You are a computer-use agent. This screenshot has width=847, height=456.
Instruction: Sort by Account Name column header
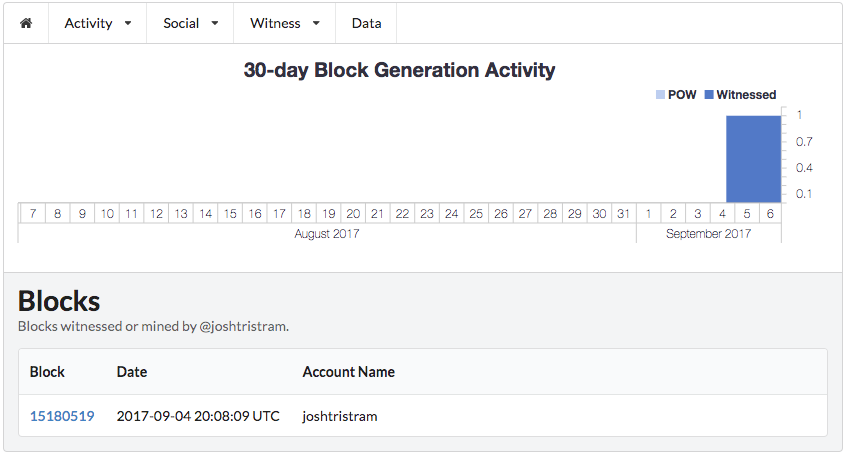[x=348, y=372]
